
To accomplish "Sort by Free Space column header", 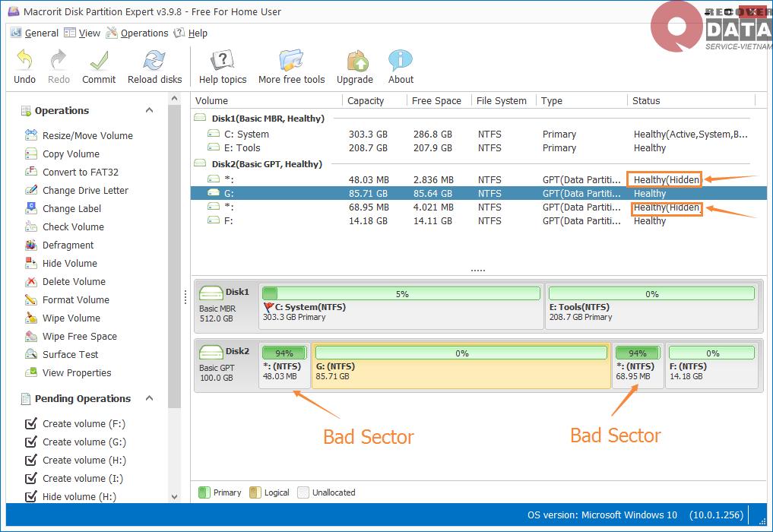I will (439, 100).
